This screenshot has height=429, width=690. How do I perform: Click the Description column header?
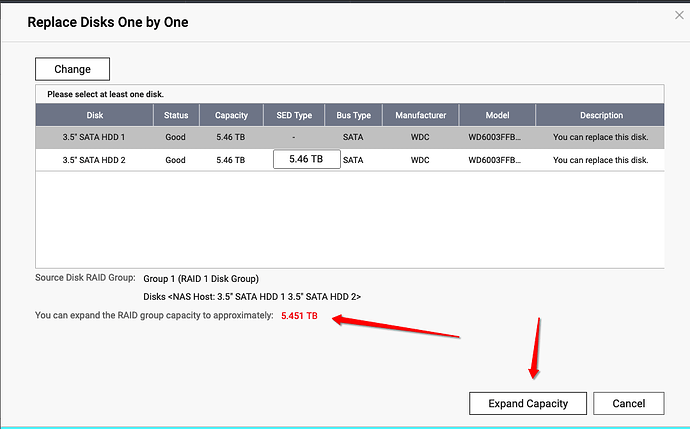[601, 115]
